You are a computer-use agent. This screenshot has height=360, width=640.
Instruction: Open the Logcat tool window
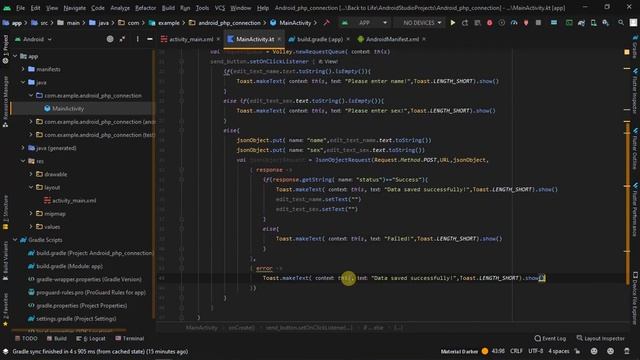[x=91, y=338]
